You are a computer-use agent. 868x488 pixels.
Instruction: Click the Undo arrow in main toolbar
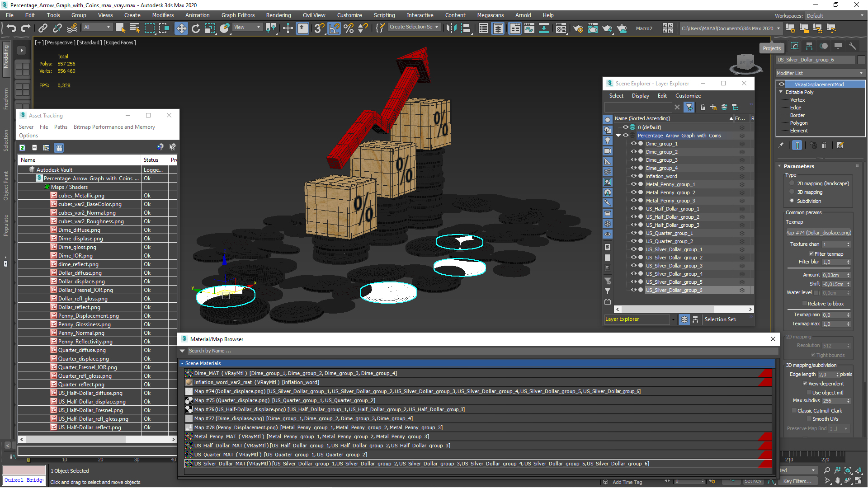pos(11,28)
